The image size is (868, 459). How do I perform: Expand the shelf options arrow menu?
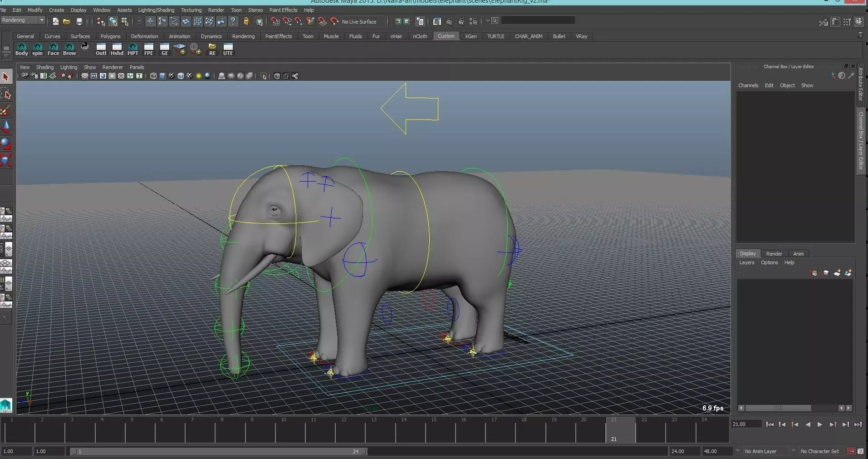[6, 55]
